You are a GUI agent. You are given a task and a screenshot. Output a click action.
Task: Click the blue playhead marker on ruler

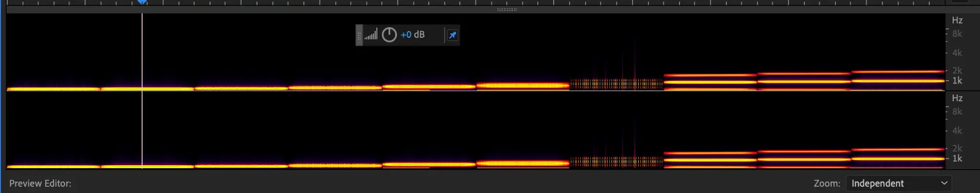click(x=142, y=2)
